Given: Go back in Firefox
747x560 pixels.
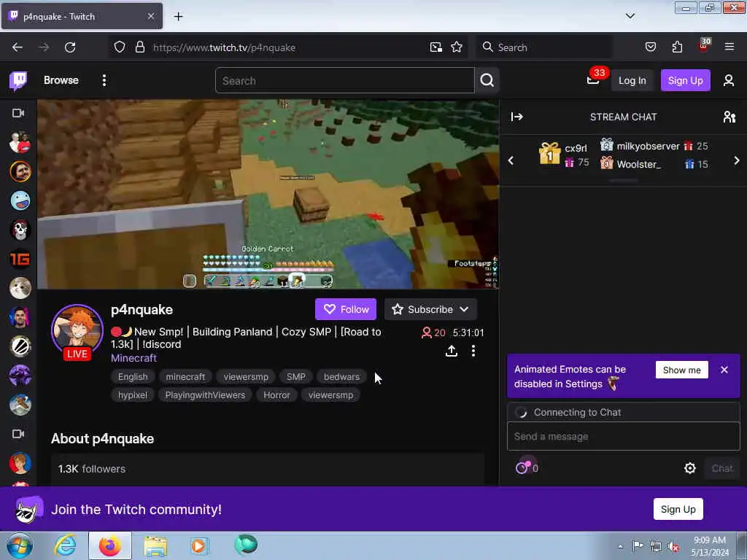Looking at the screenshot, I should [x=18, y=47].
